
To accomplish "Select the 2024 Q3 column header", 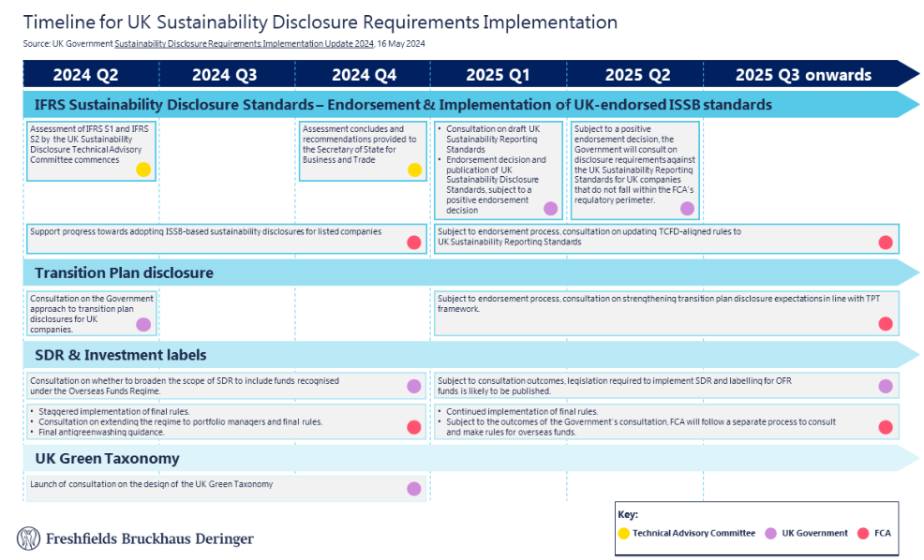I will point(227,73).
